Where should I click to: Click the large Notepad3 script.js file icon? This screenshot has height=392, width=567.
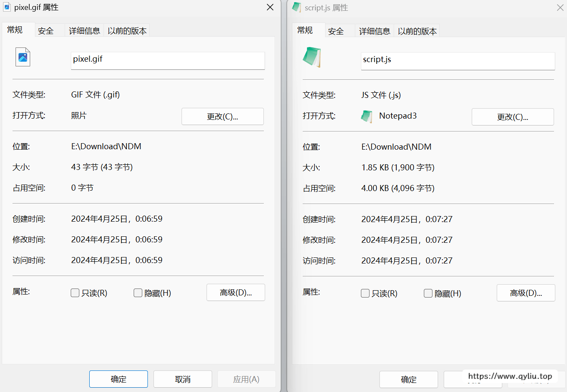312,57
